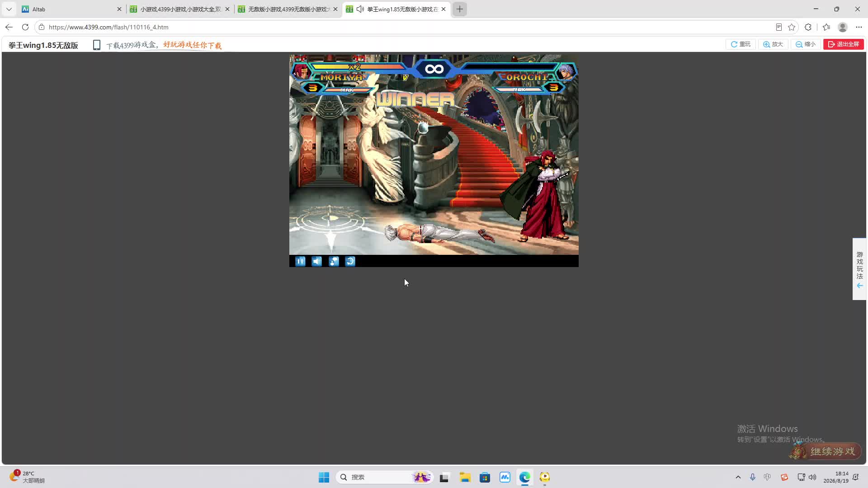Click the 继续游戏 continue game button
868x488 pixels.
[x=826, y=451]
